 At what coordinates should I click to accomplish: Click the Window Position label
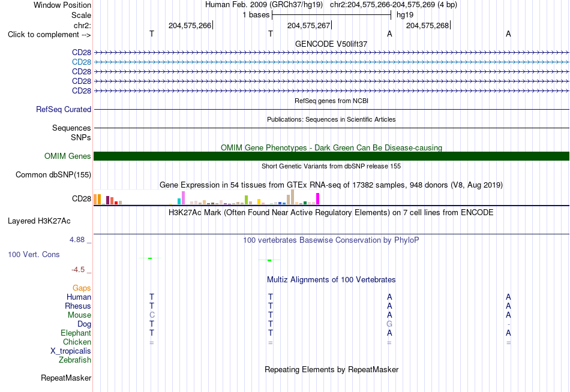click(62, 5)
